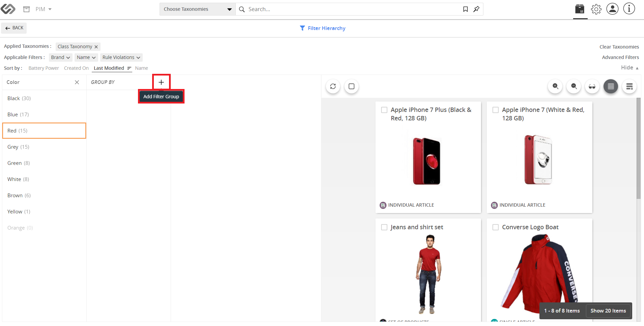Viewport: 644px width, 326px height.
Task: Select the Black (30) color filter
Action: point(44,98)
